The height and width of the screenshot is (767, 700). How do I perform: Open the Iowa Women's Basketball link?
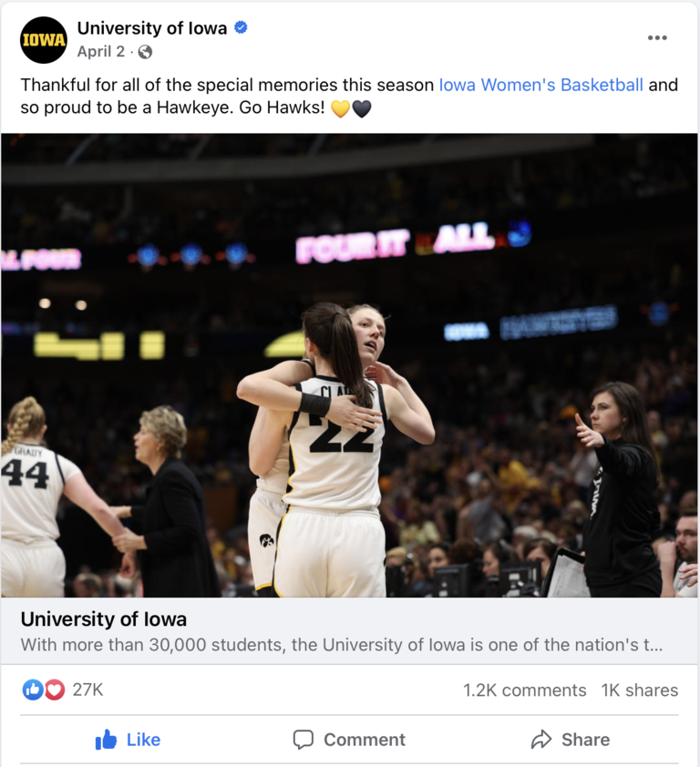pyautogui.click(x=540, y=85)
